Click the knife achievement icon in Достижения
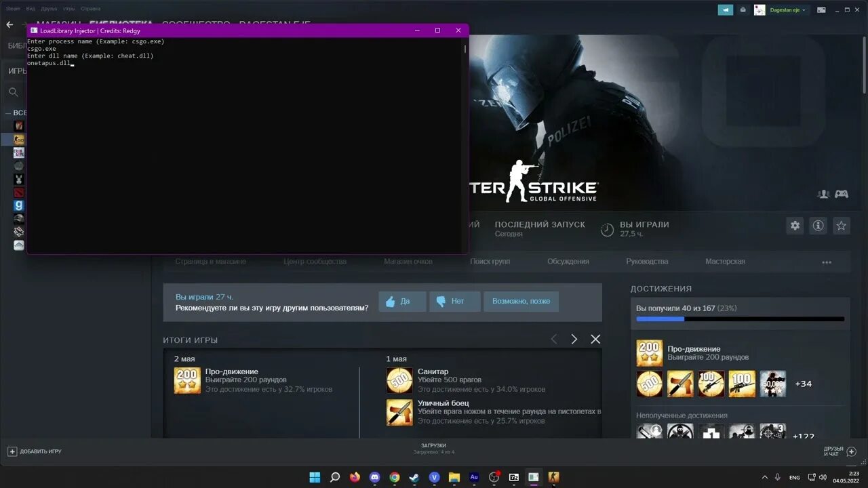This screenshot has width=868, height=488. click(680, 384)
